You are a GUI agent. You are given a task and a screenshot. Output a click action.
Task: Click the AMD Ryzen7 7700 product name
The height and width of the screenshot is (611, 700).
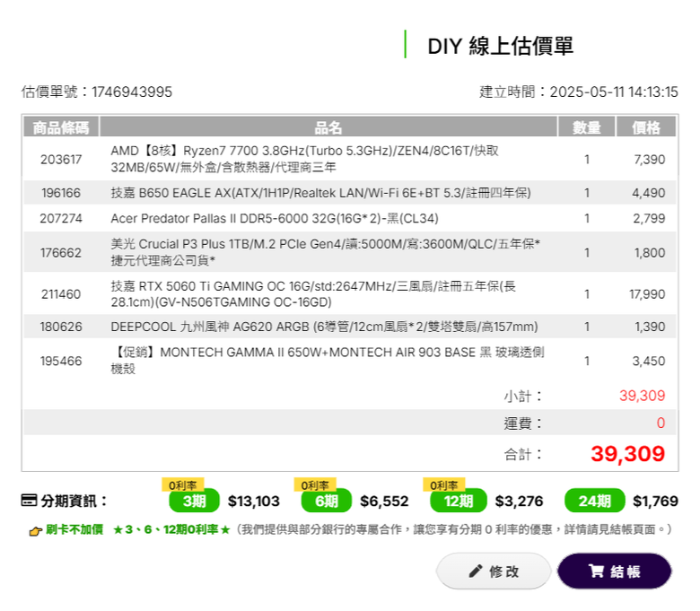(x=305, y=159)
